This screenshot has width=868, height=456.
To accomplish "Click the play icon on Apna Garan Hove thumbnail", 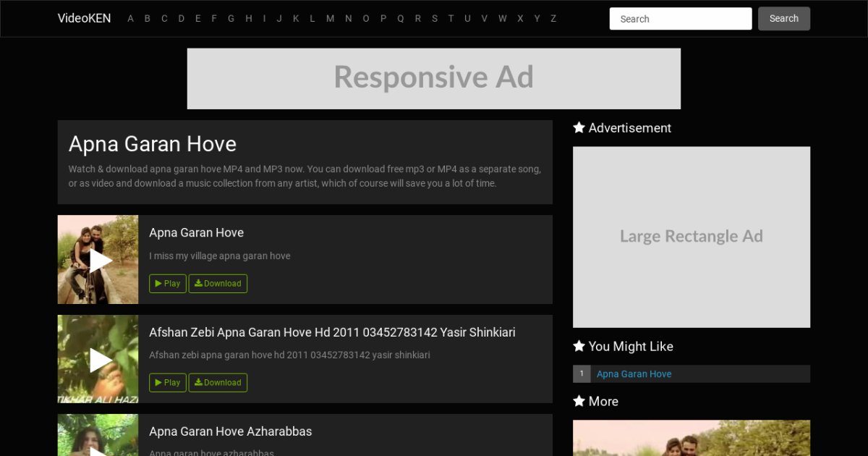I will 100,260.
